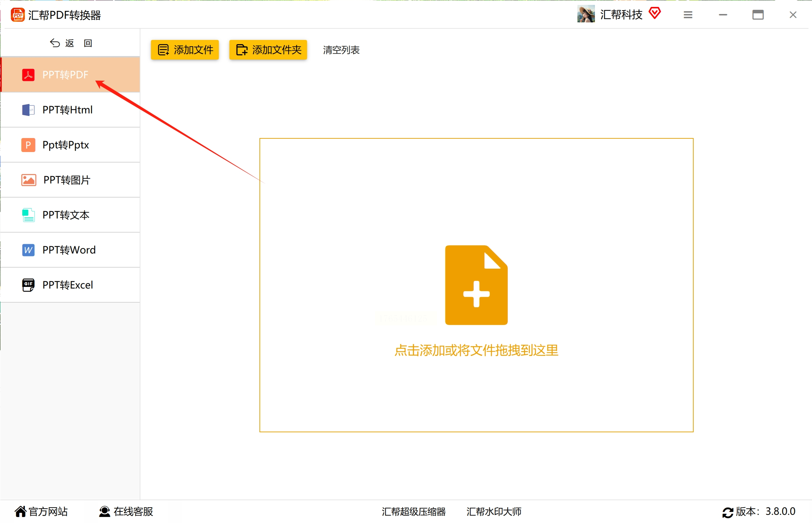Click 清空列表 to clear the list
Image resolution: width=812 pixels, height=523 pixels.
[341, 50]
